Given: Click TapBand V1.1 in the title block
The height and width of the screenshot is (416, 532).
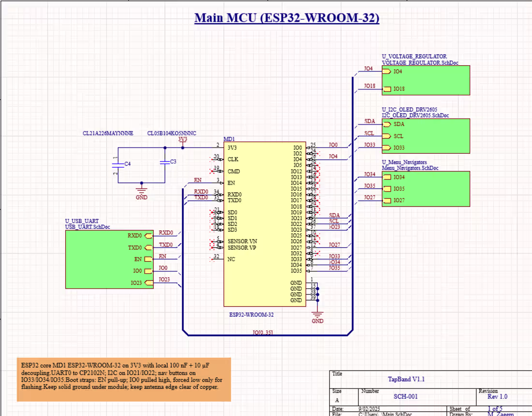Looking at the screenshot, I should [406, 379].
